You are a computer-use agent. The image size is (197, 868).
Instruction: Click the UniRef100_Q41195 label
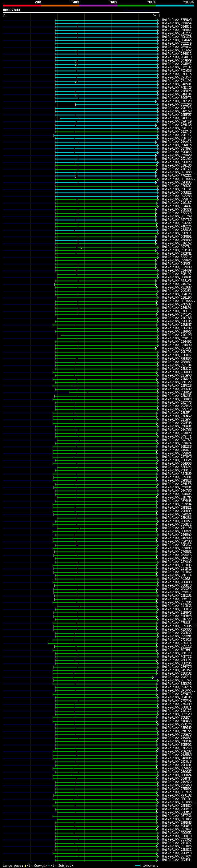pyautogui.click(x=177, y=528)
